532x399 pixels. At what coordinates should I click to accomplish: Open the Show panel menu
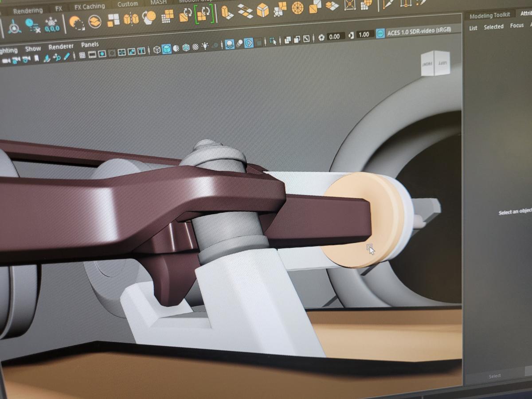pyautogui.click(x=33, y=49)
